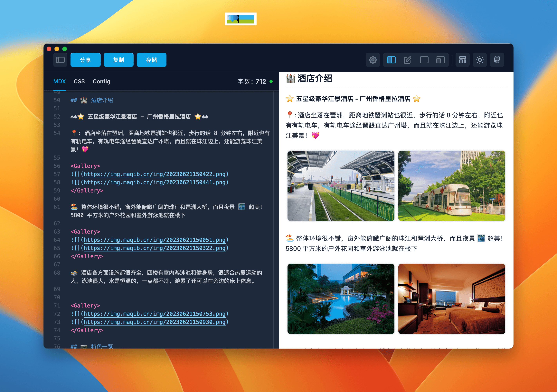Click the 复制 copy button
The image size is (557, 392).
tap(118, 60)
